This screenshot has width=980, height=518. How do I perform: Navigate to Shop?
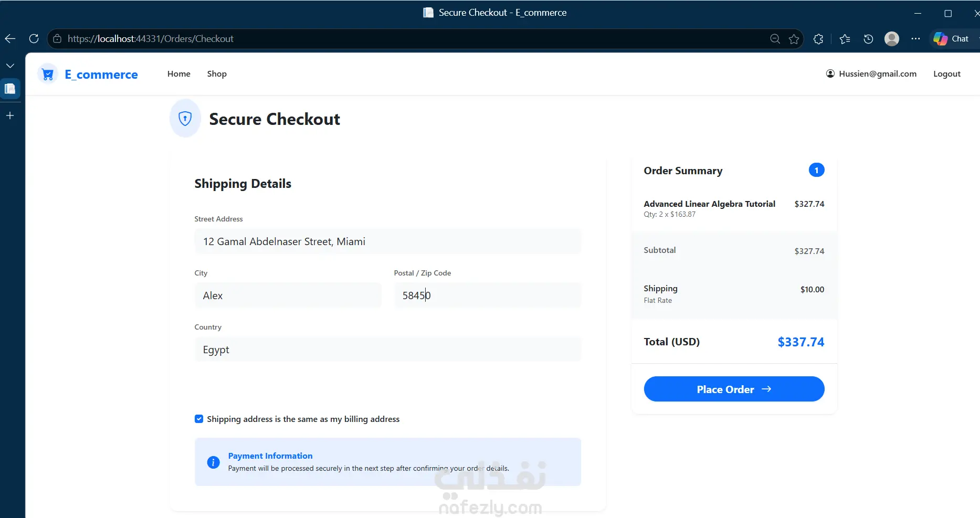coord(217,74)
